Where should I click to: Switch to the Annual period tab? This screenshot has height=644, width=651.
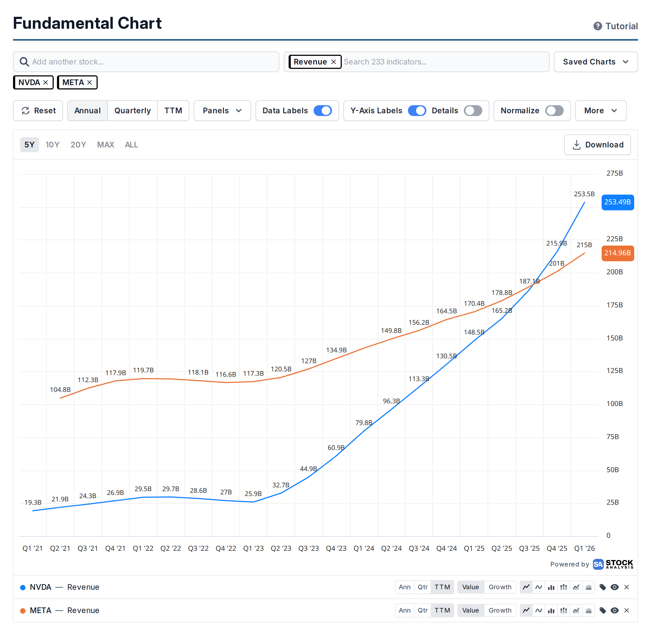pyautogui.click(x=87, y=111)
